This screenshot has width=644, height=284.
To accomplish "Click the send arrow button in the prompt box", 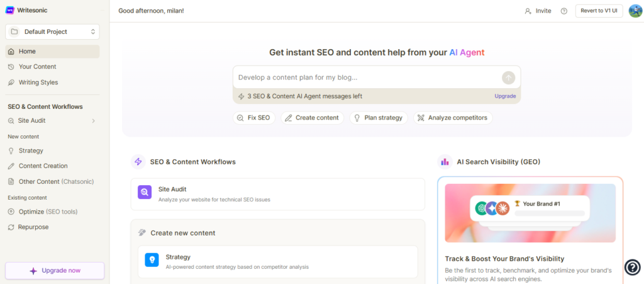I will coord(508,77).
